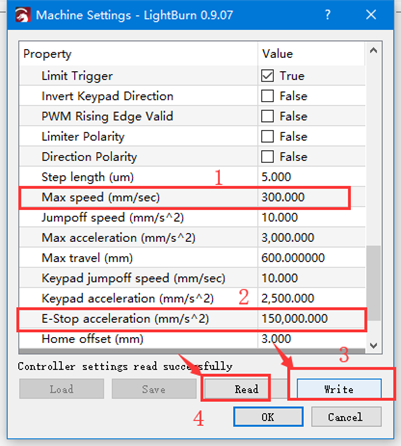Click the LightBurn app icon in title bar

[23, 15]
